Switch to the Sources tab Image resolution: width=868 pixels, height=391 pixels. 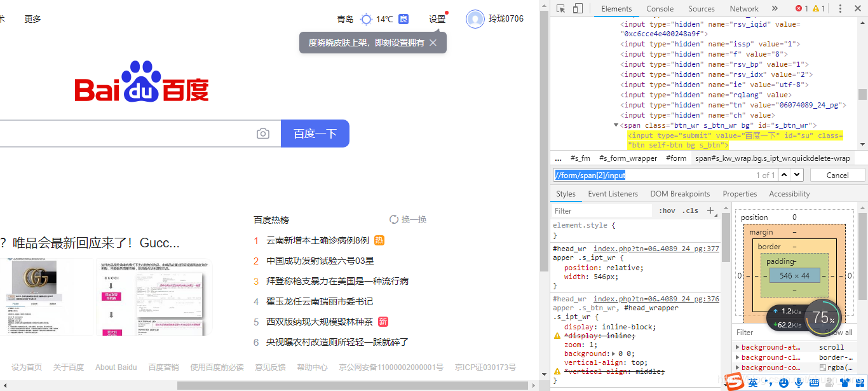tap(702, 9)
